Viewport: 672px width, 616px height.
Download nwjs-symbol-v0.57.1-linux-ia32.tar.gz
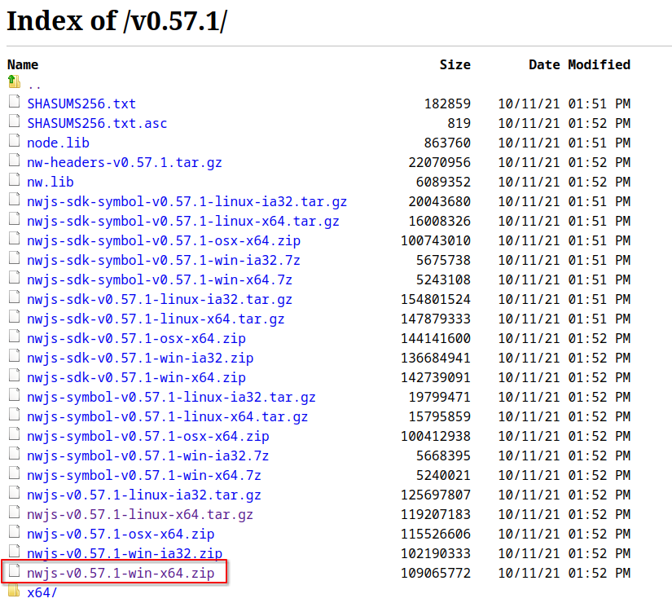tap(171, 398)
